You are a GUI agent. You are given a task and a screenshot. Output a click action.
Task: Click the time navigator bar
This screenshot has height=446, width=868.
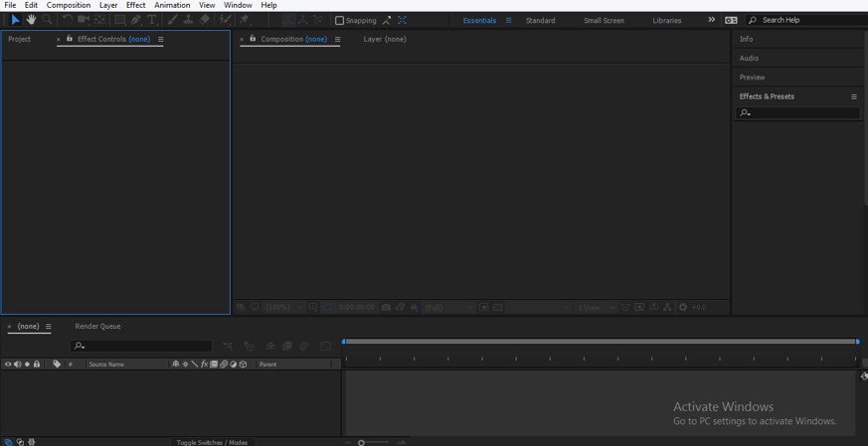tap(601, 342)
